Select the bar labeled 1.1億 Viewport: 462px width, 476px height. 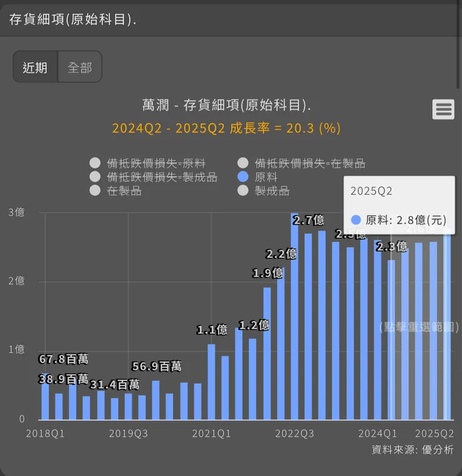pyautogui.click(x=212, y=382)
